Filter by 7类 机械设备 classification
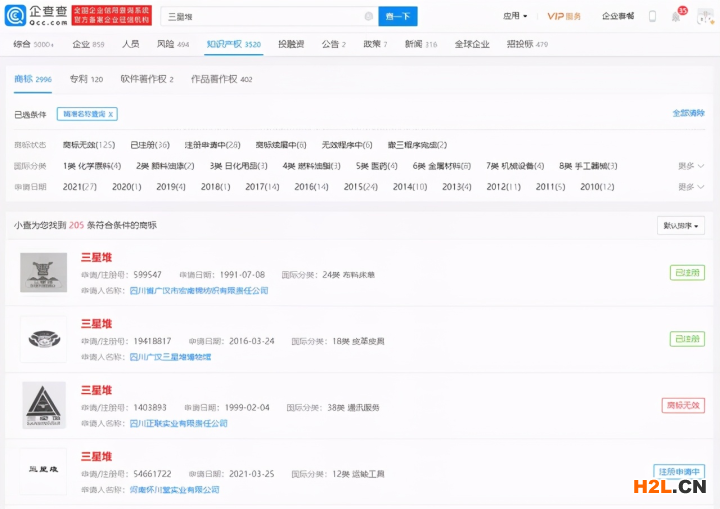This screenshot has height=509, width=720. [515, 166]
